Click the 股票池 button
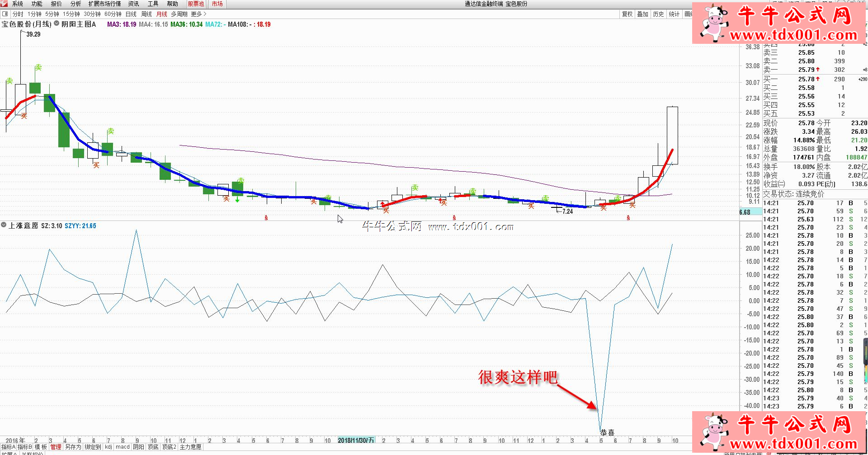Viewport: 868px width, 455px height. pyautogui.click(x=196, y=4)
